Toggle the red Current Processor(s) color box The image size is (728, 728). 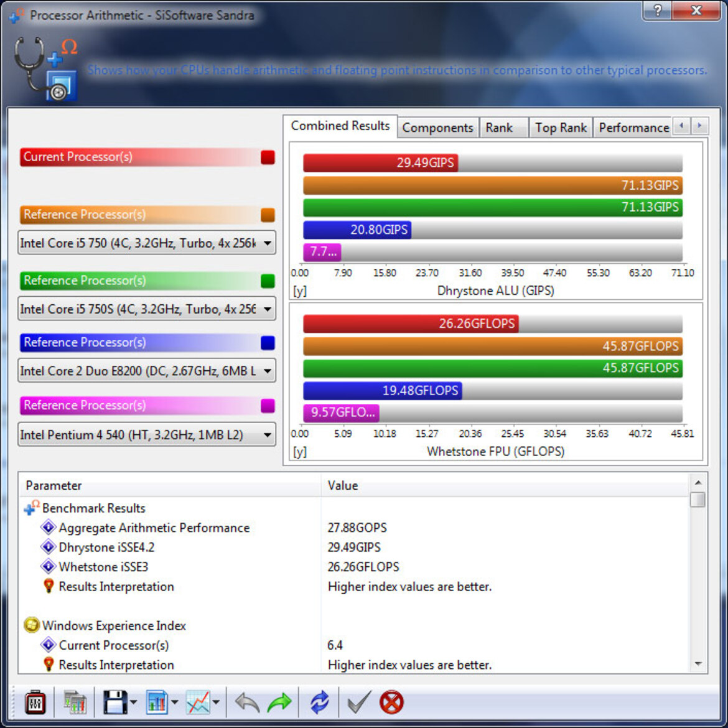tap(268, 157)
